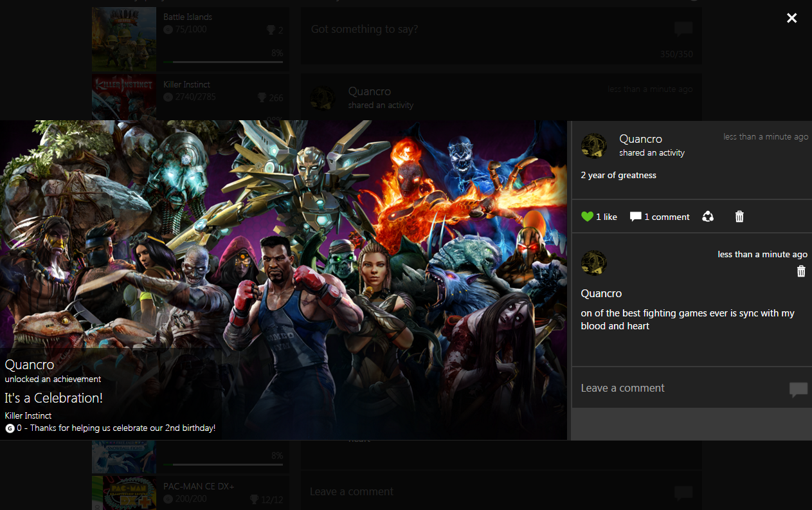The image size is (812, 510).
Task: Click the '2 year of greatness' post text
Action: [618, 175]
